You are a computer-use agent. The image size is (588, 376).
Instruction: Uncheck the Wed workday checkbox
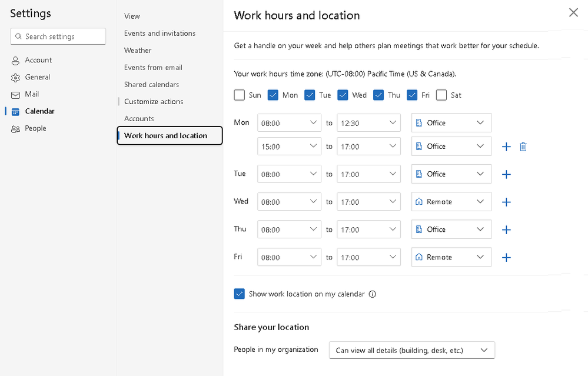[343, 95]
